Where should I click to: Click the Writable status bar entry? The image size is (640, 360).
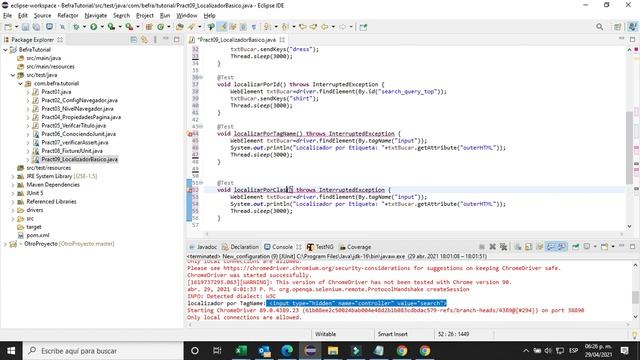[325, 334]
